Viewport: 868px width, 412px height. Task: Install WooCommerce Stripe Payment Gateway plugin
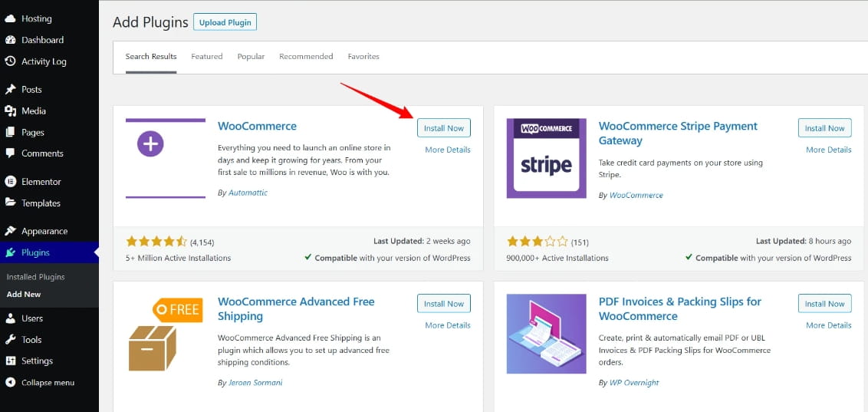[x=825, y=128]
